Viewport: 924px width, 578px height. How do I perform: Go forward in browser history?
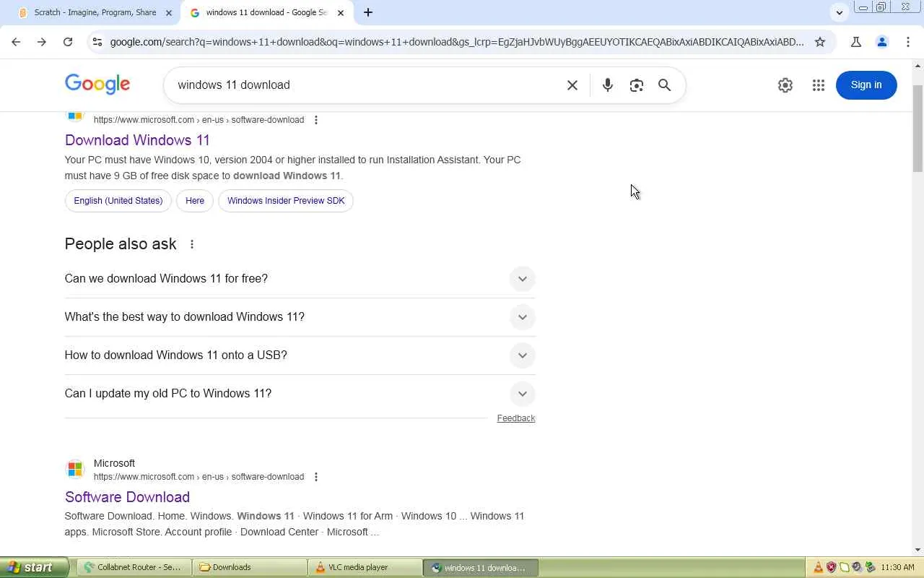(42, 42)
